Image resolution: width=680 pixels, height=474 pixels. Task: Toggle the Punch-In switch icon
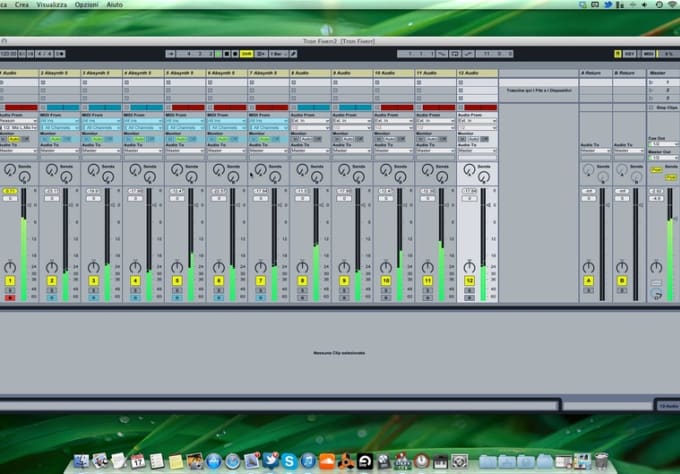tap(442, 54)
